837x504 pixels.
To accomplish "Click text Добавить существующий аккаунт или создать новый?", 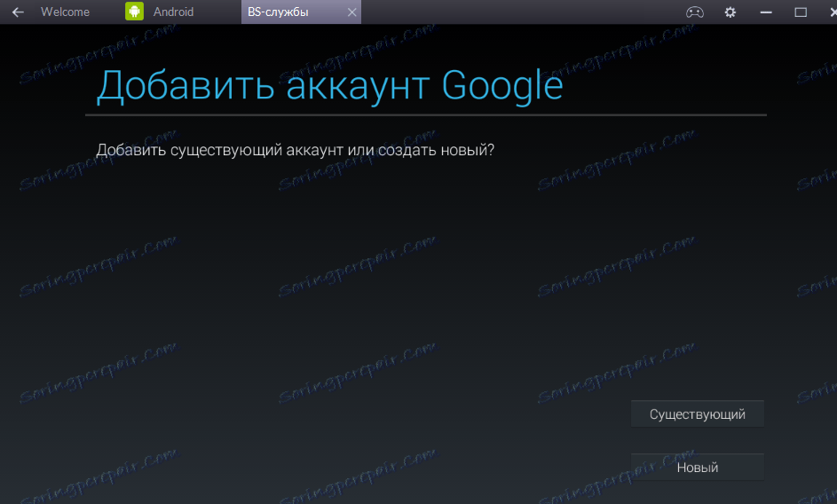I will click(x=296, y=150).
